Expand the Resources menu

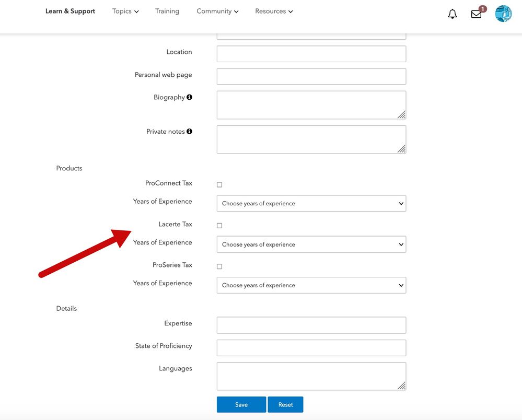click(274, 11)
